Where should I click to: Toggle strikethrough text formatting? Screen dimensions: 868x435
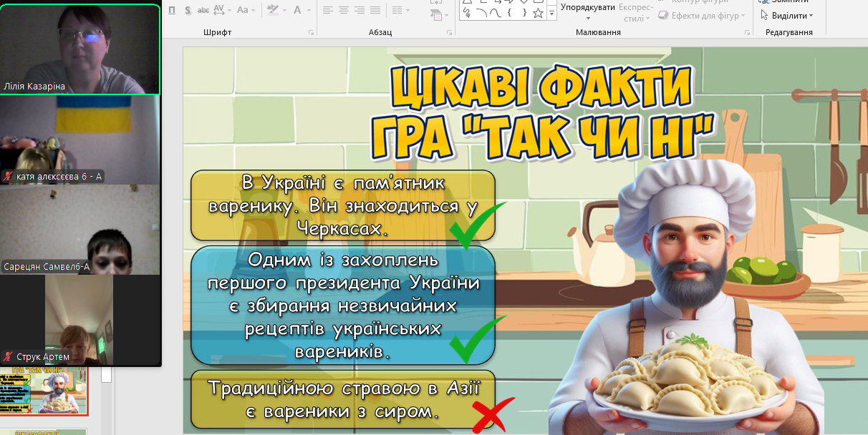pyautogui.click(x=203, y=10)
